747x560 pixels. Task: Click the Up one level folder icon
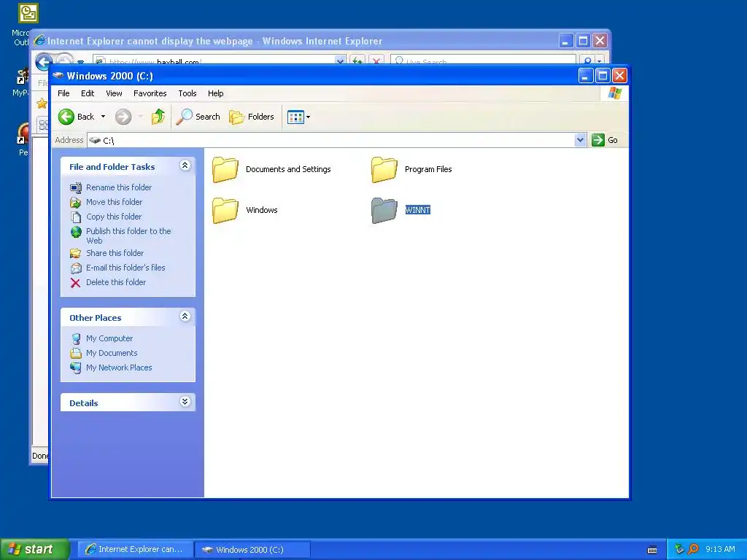click(x=158, y=117)
